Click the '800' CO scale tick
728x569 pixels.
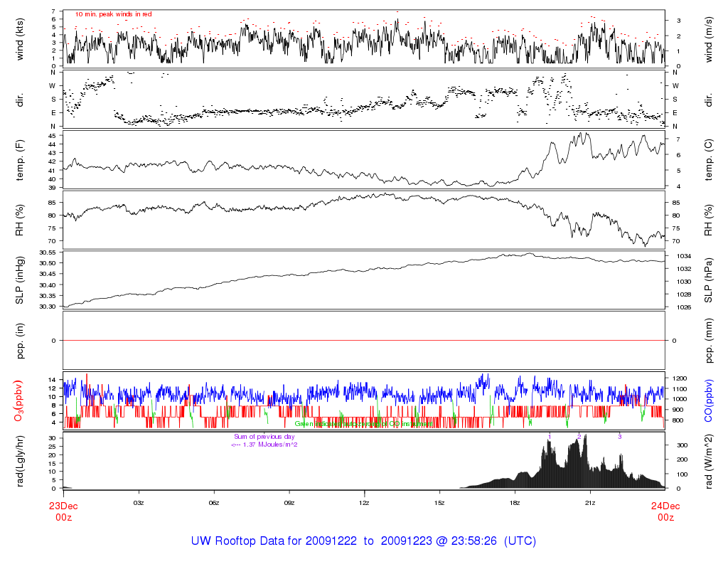pos(677,420)
